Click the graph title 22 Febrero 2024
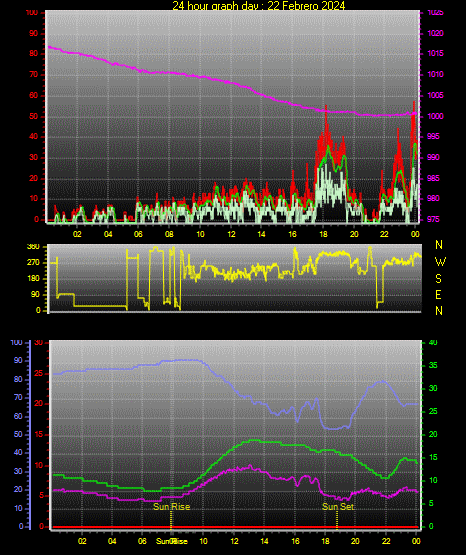 tap(306, 5)
